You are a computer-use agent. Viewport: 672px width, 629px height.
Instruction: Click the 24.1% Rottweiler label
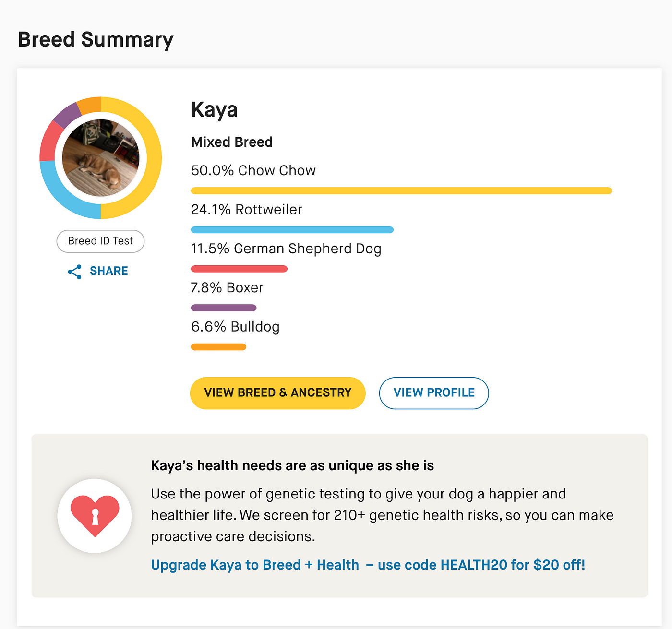247,210
